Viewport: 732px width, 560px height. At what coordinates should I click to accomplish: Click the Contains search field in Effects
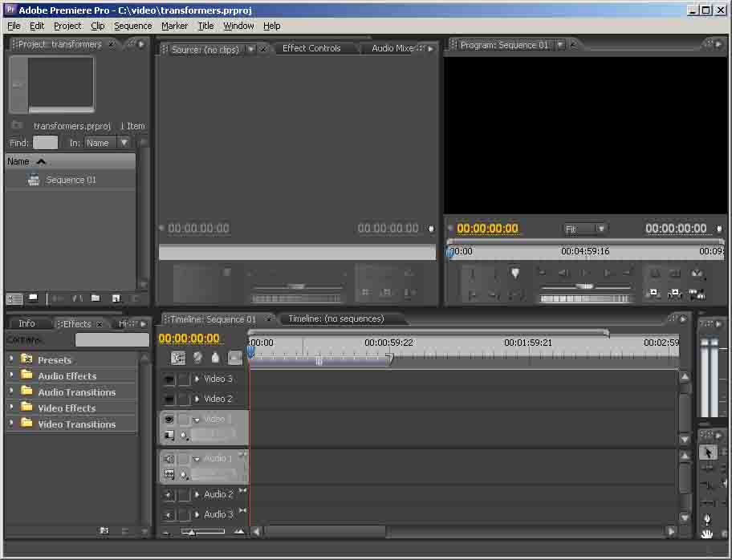[x=112, y=339]
